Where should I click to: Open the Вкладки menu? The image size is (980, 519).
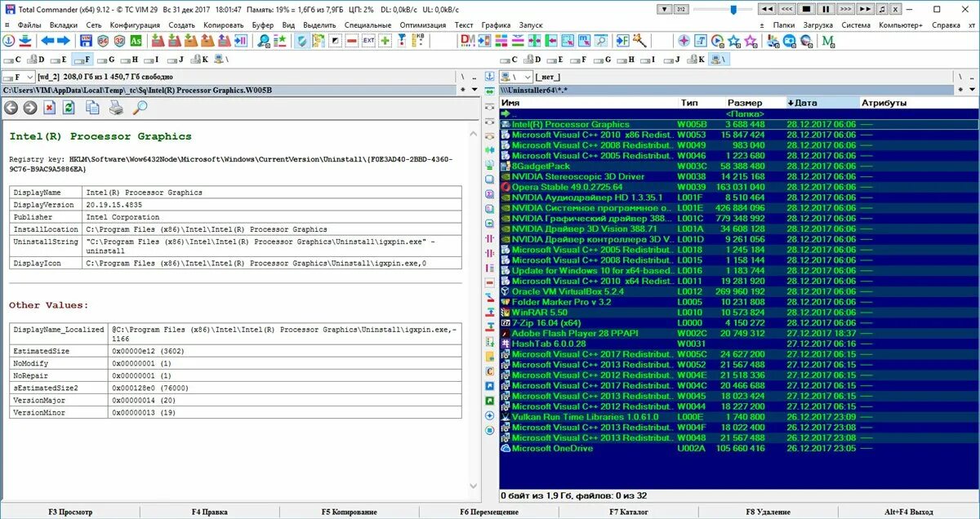[x=64, y=25]
